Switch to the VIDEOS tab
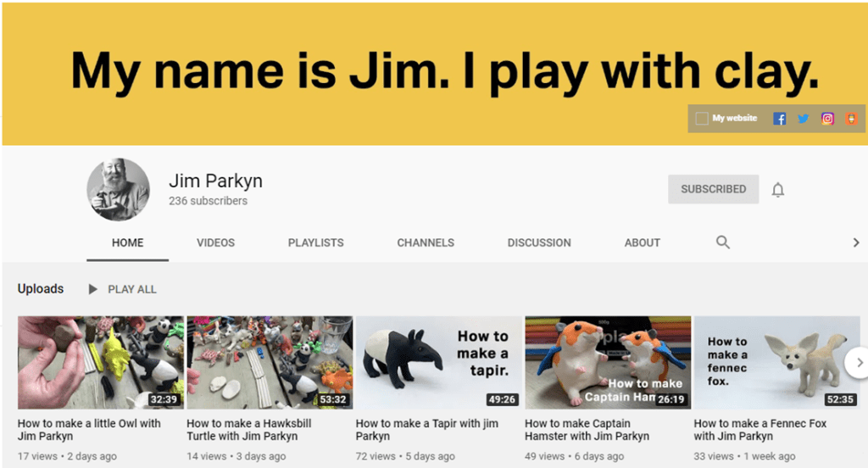The width and height of the screenshot is (868, 468). (x=215, y=242)
